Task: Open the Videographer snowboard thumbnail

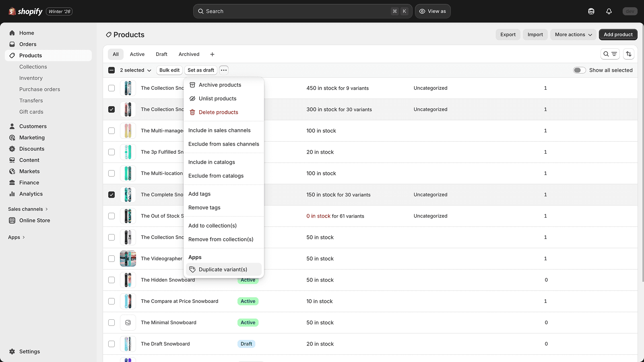Action: (x=128, y=259)
